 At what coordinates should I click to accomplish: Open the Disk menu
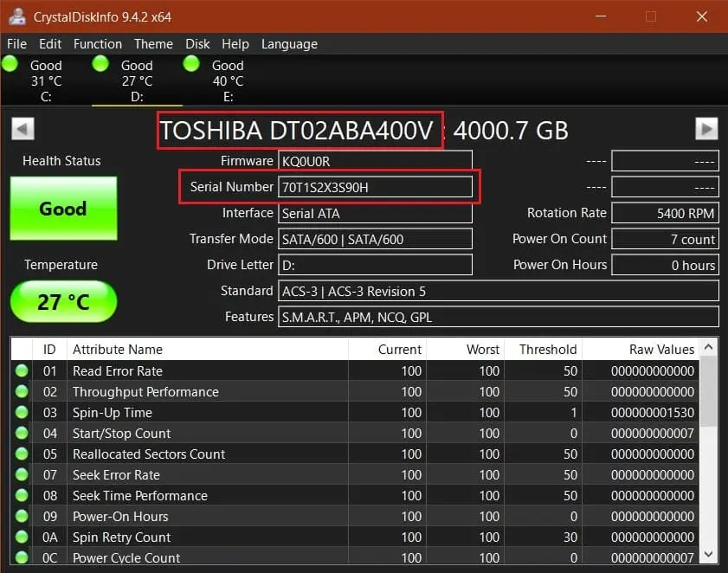197,44
